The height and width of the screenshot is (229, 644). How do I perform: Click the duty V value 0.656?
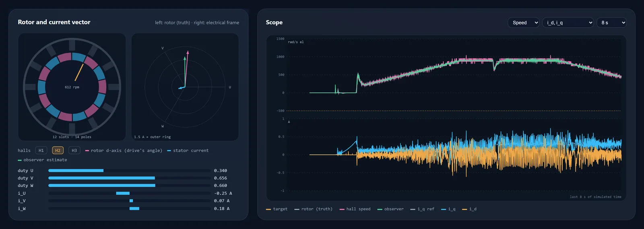click(x=221, y=178)
